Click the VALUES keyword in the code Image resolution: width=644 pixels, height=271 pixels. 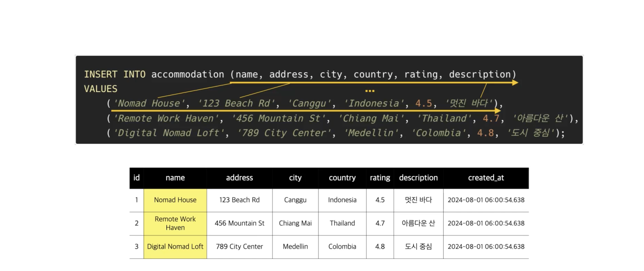point(100,89)
